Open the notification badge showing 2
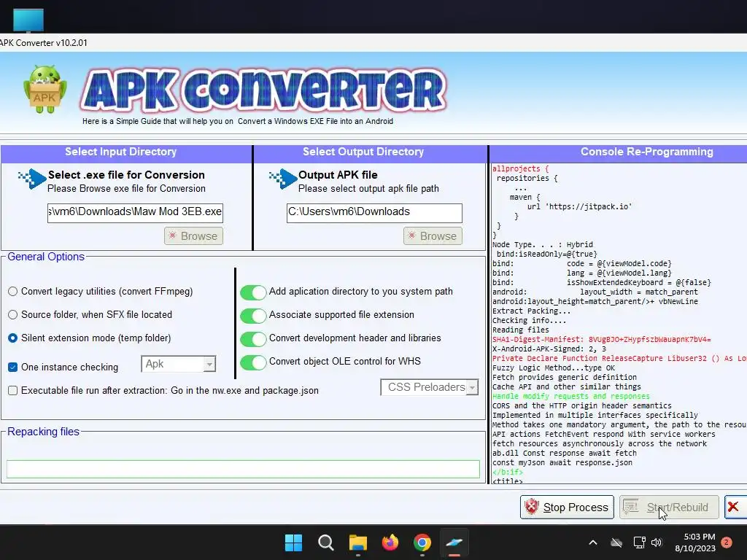The width and height of the screenshot is (747, 560). 727,542
